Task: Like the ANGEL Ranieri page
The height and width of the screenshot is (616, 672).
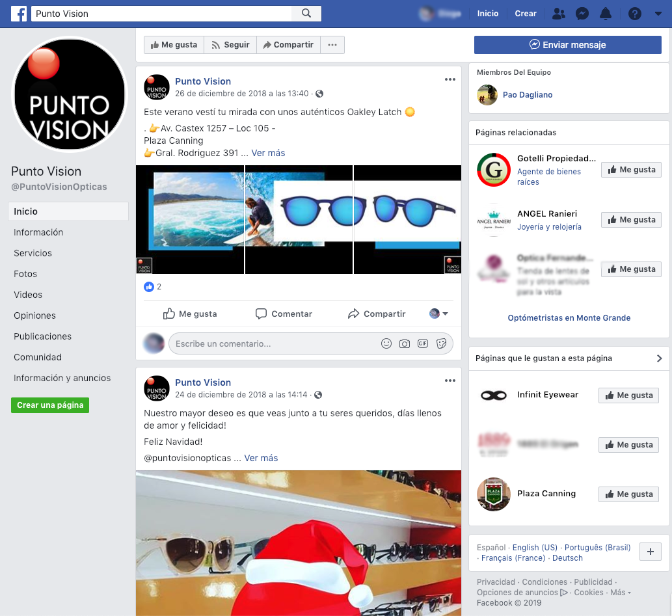Action: click(631, 219)
